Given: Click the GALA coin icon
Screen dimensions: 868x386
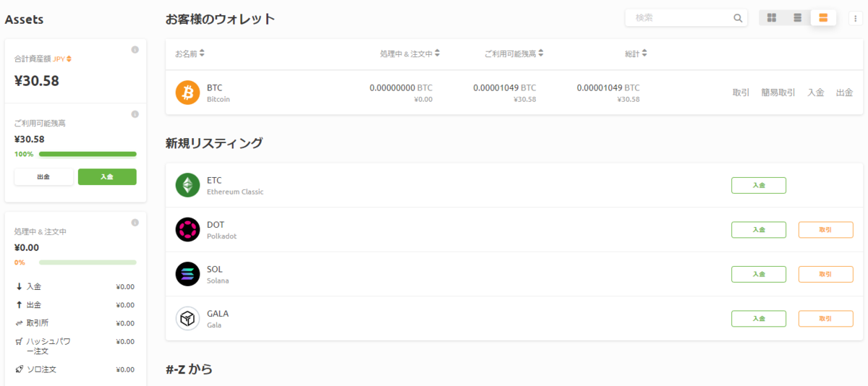Looking at the screenshot, I should [187, 318].
